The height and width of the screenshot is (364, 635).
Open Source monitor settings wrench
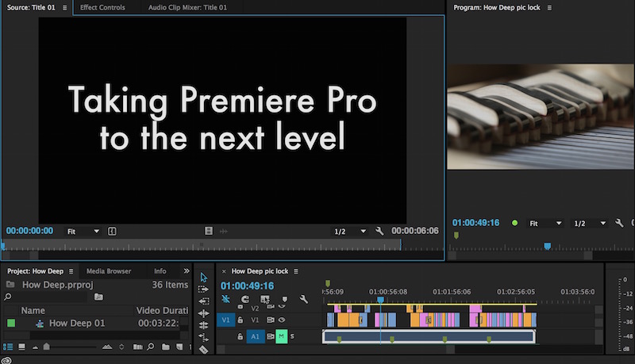click(x=379, y=231)
